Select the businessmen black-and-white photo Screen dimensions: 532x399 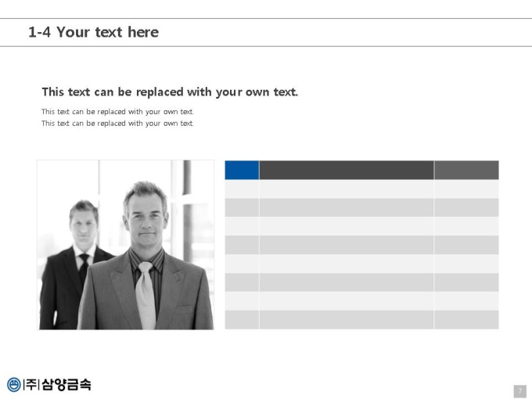[x=125, y=245]
